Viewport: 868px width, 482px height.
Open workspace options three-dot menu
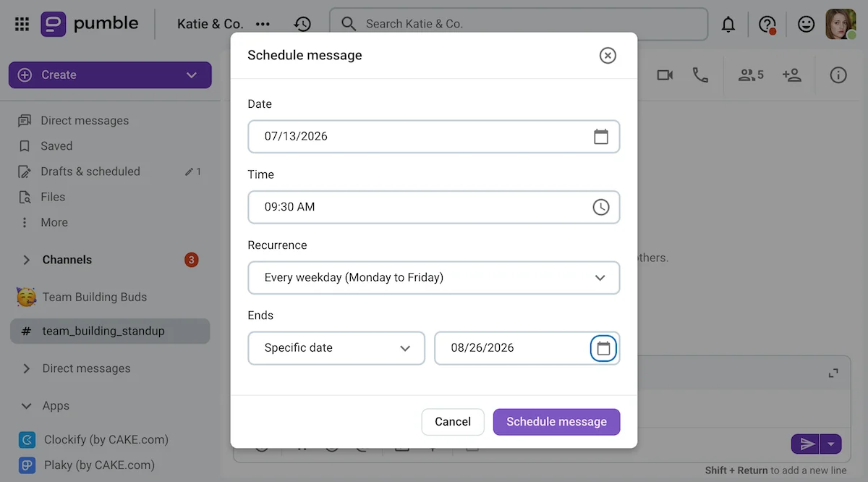pos(263,24)
